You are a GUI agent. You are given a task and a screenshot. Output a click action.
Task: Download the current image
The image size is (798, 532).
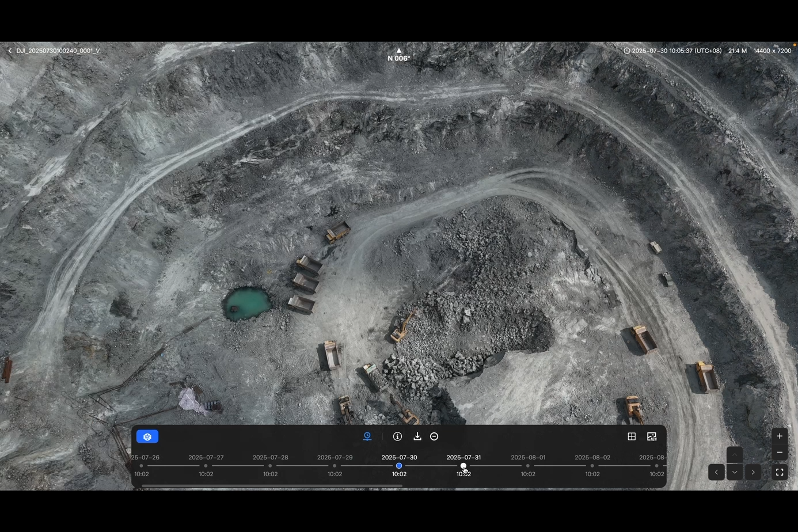[x=417, y=436]
